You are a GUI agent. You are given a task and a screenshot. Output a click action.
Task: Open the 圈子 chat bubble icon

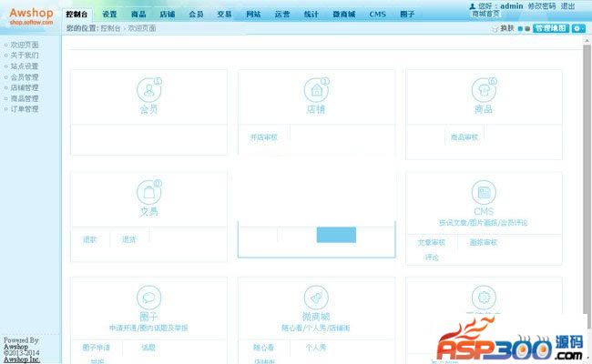point(148,298)
